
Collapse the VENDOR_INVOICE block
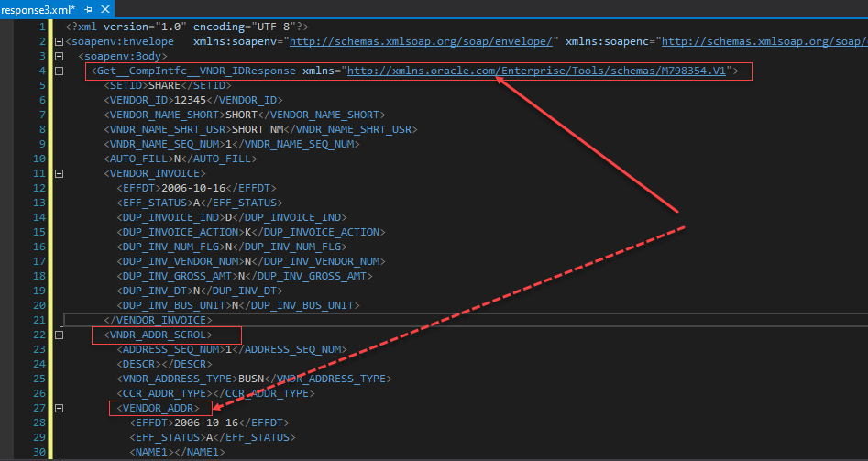click(60, 173)
